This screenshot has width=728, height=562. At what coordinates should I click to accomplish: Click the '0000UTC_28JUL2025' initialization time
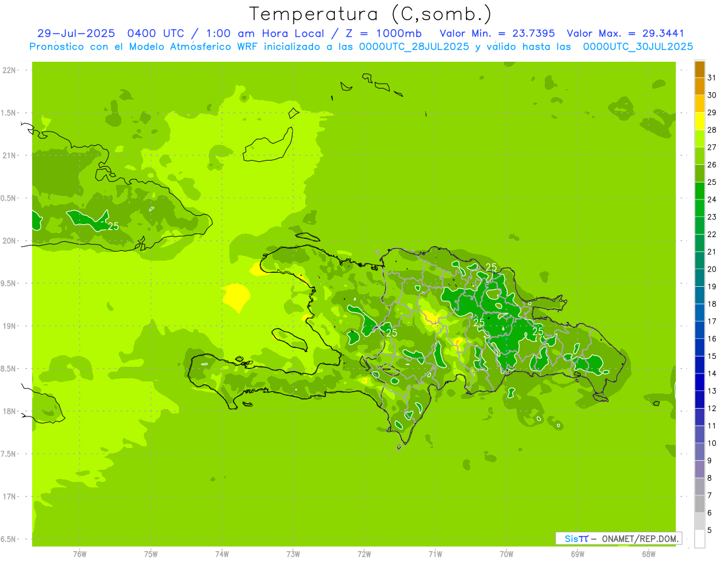pos(414,46)
